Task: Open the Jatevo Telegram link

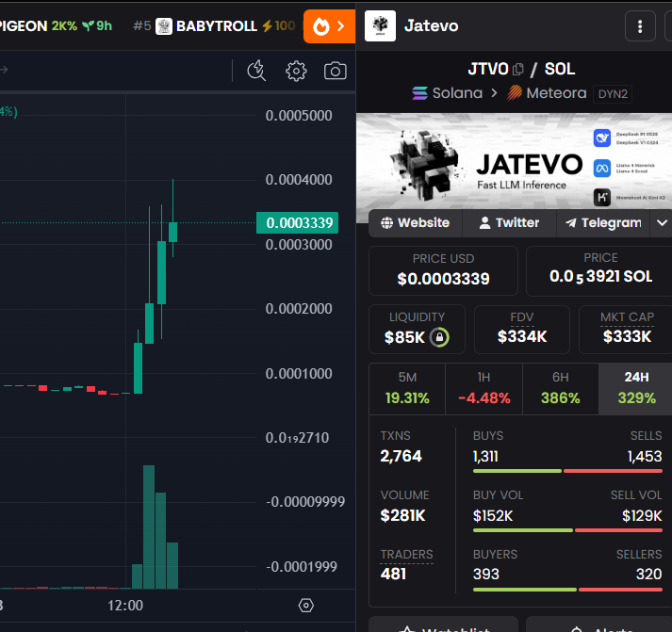Action: click(603, 222)
